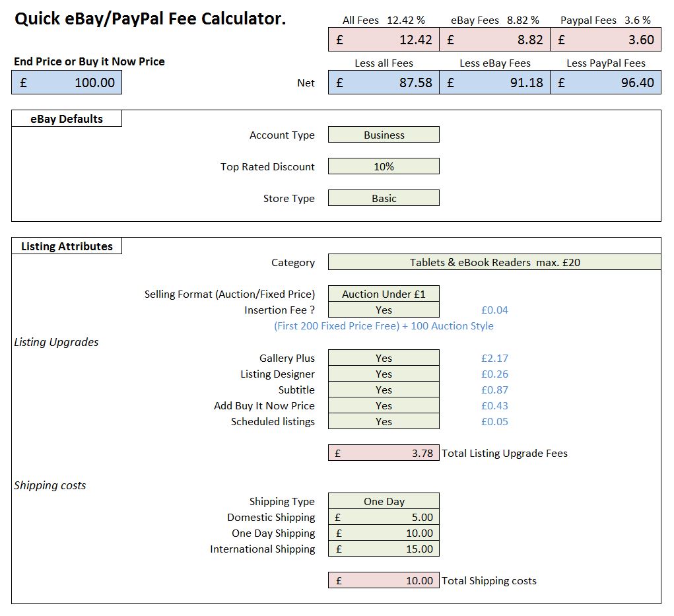Select the Total Shipping costs cell

384,580
